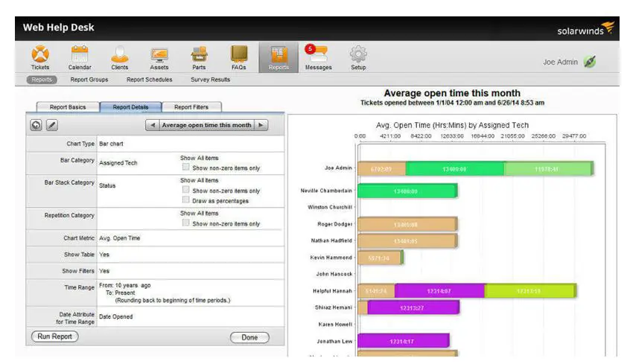Switch to the Report Basics tab

tap(68, 107)
